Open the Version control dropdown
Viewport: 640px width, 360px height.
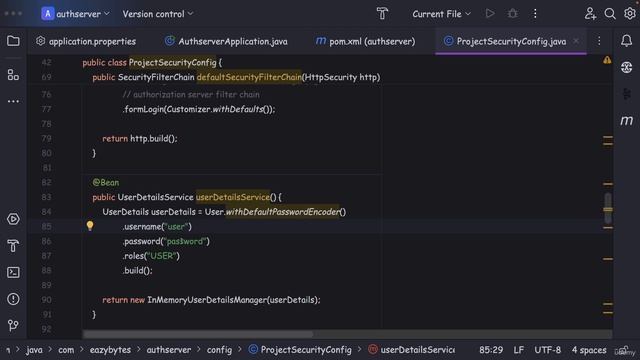tap(158, 14)
